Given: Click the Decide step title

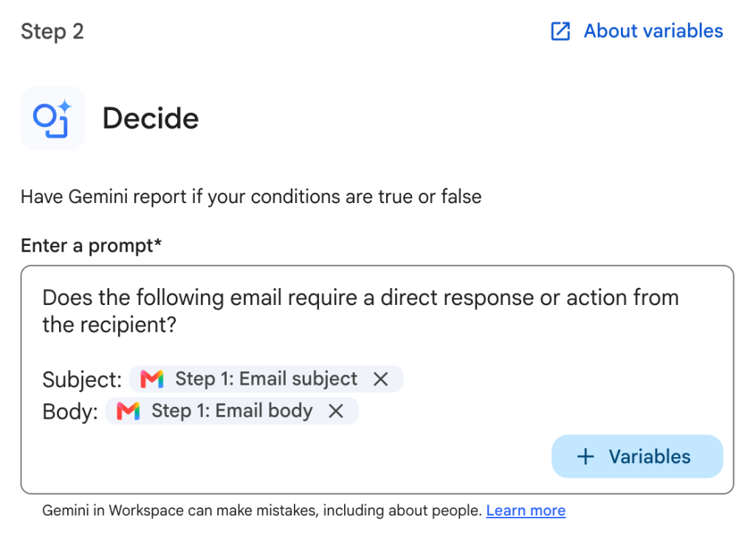Looking at the screenshot, I should pyautogui.click(x=151, y=119).
